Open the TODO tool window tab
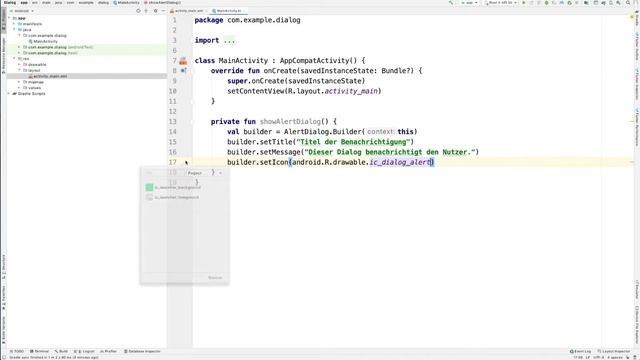The width and height of the screenshot is (640, 360). pyautogui.click(x=17, y=351)
